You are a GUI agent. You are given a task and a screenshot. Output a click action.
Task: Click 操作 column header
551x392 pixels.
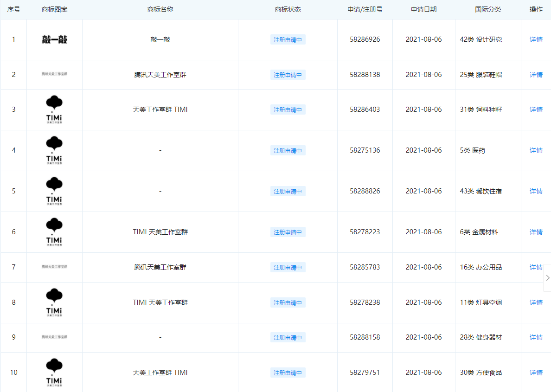pos(536,9)
